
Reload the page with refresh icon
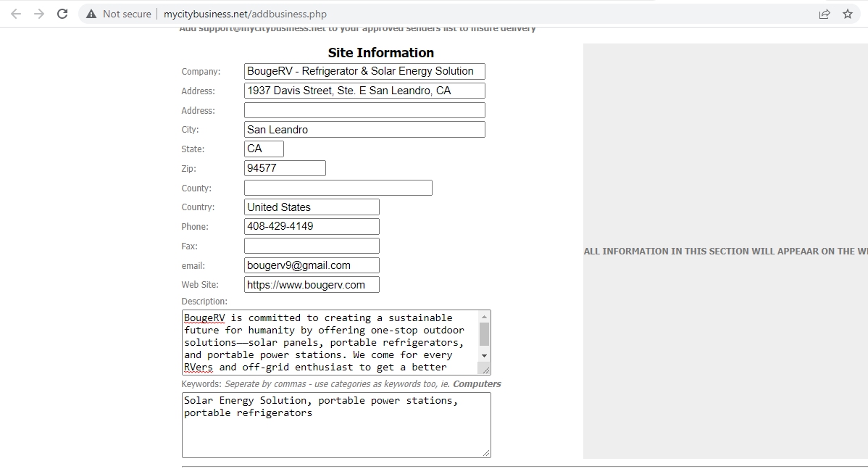pos(62,14)
